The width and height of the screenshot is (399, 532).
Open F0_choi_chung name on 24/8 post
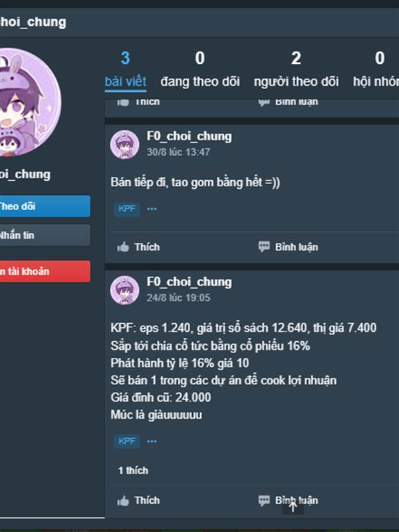point(189,282)
